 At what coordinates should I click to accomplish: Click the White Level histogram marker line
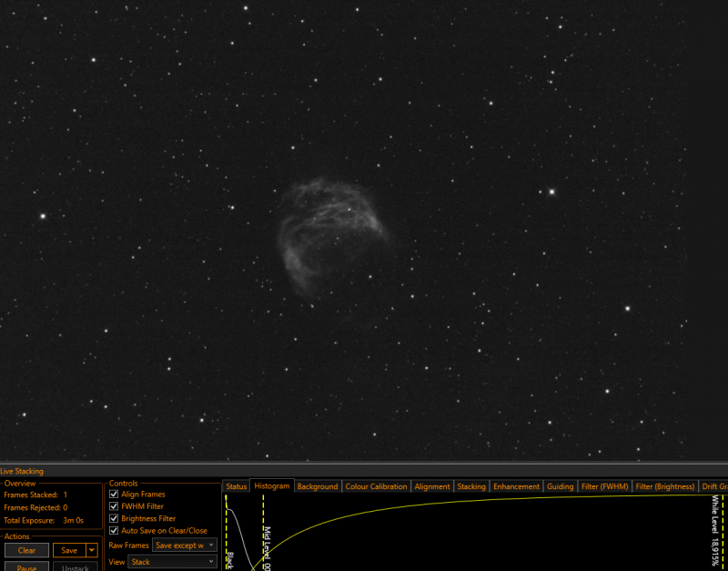point(723,532)
